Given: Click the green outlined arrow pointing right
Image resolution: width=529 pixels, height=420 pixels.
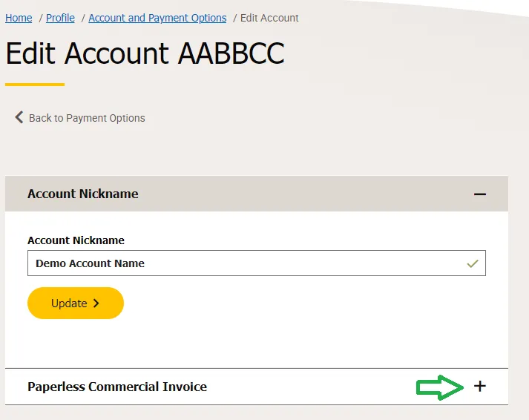Looking at the screenshot, I should pyautogui.click(x=441, y=387).
